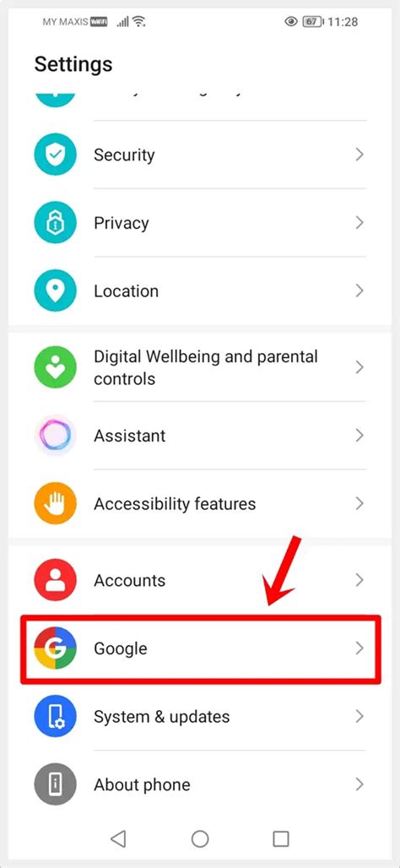Tap the System & updates phone icon
400x868 pixels.
click(55, 716)
